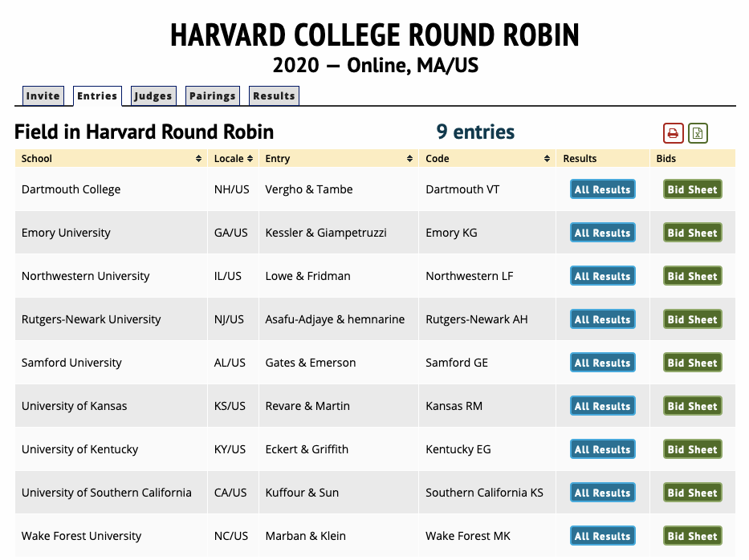Sort by School column arrows
This screenshot has width=749, height=560.
point(199,159)
